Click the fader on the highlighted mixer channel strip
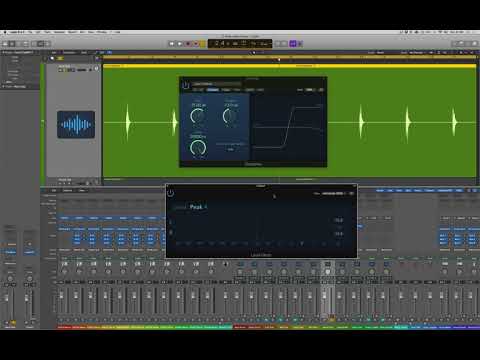Screen dimensions: 480x360 point(324,296)
